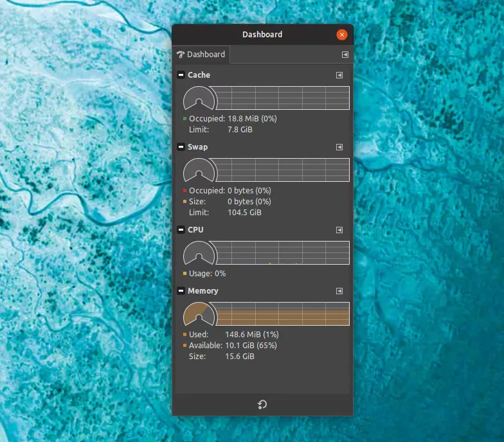Click the Memory gauge meter
The width and height of the screenshot is (504, 442).
pos(199,314)
